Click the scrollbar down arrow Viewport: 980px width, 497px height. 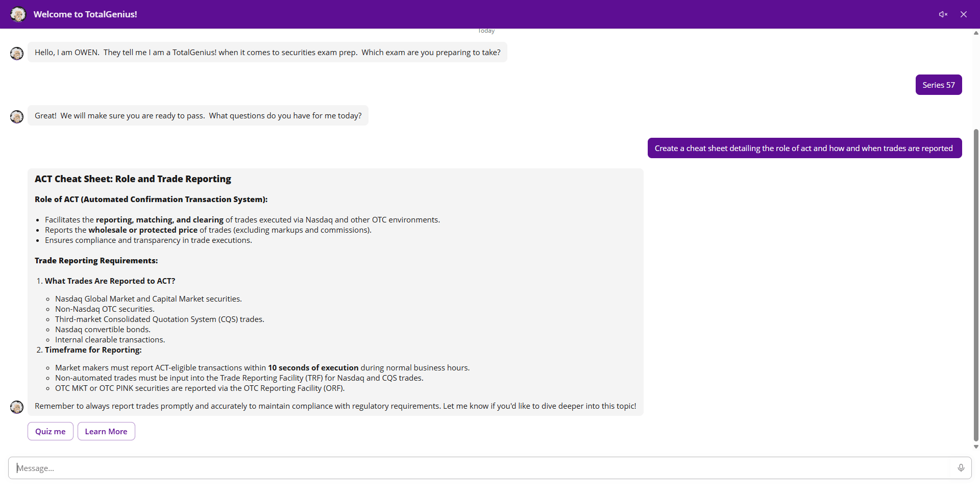(x=976, y=446)
